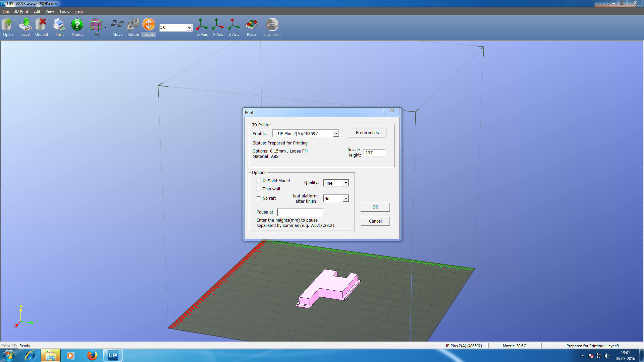The image size is (644, 362).
Task: Click the Cancel button
Action: pos(375,221)
